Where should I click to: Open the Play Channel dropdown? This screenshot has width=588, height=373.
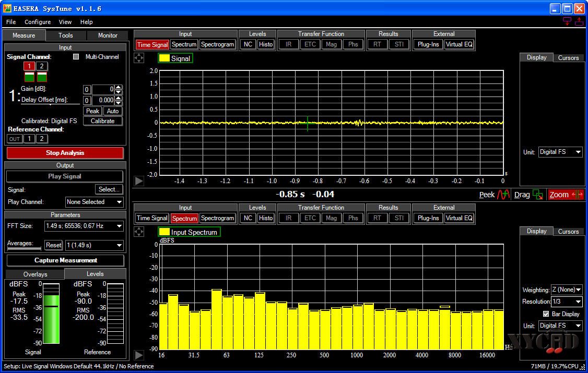pos(94,202)
